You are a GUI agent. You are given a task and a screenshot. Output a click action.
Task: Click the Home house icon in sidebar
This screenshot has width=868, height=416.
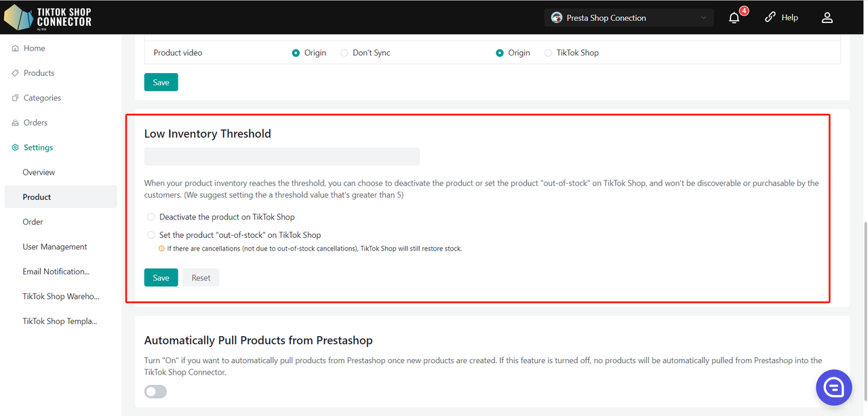[15, 48]
